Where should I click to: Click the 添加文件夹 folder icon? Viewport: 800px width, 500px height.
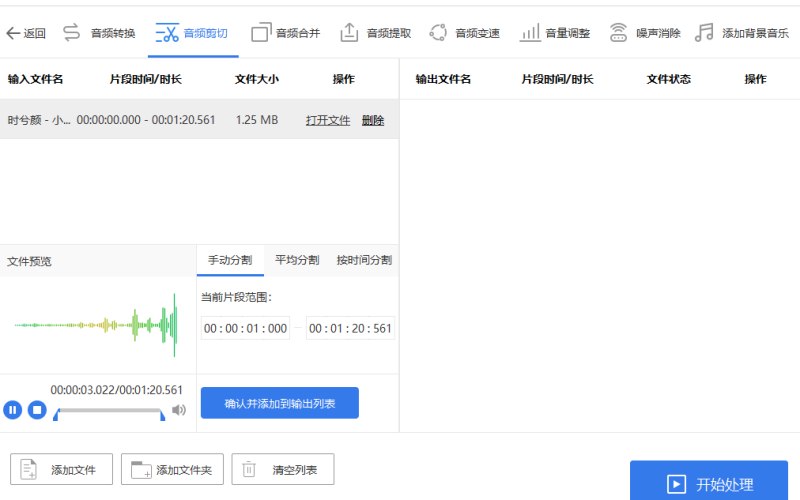[x=141, y=469]
